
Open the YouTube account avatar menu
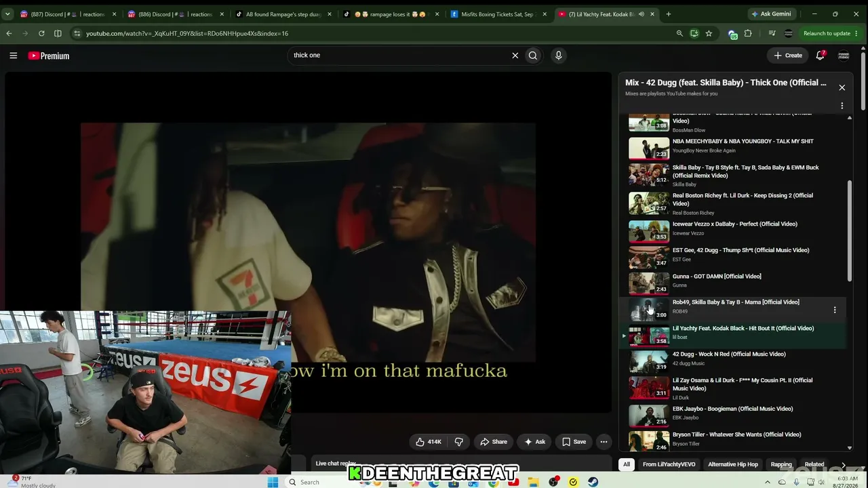coord(844,56)
